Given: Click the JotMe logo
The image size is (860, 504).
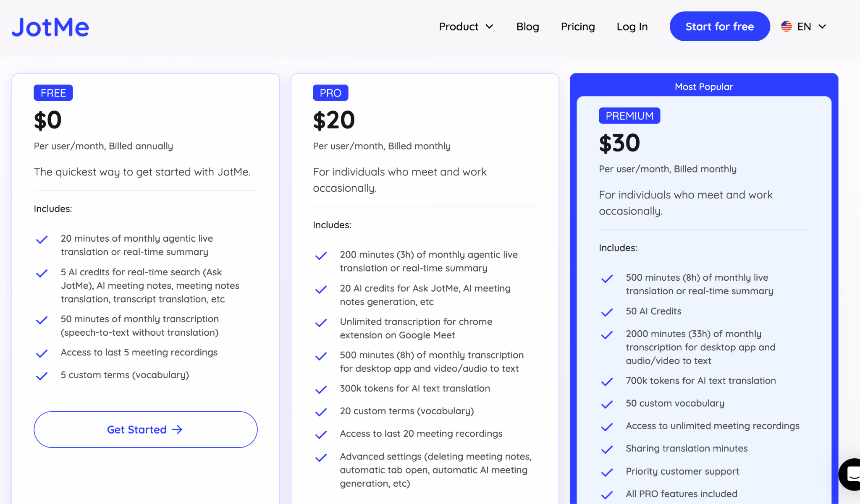Looking at the screenshot, I should (x=50, y=27).
